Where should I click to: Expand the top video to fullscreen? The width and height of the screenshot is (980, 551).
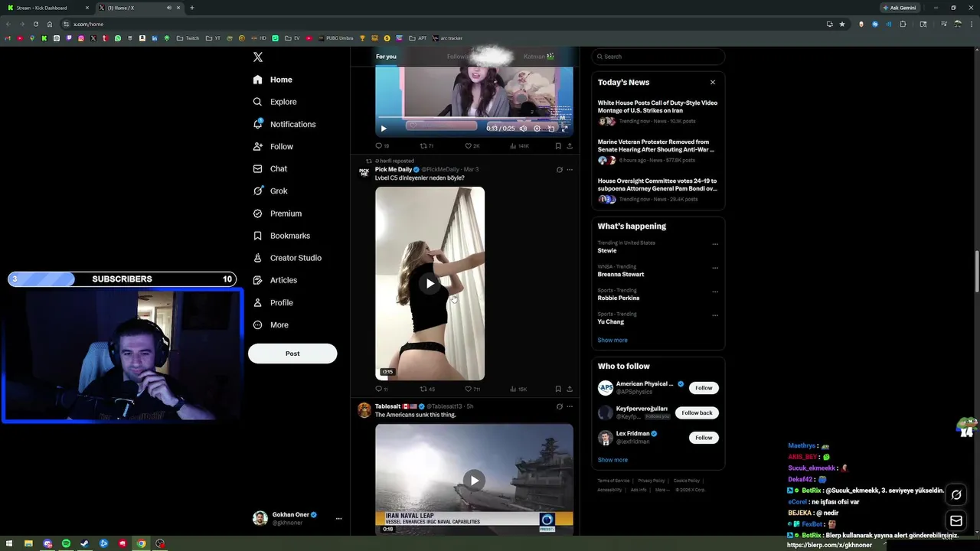pos(564,129)
